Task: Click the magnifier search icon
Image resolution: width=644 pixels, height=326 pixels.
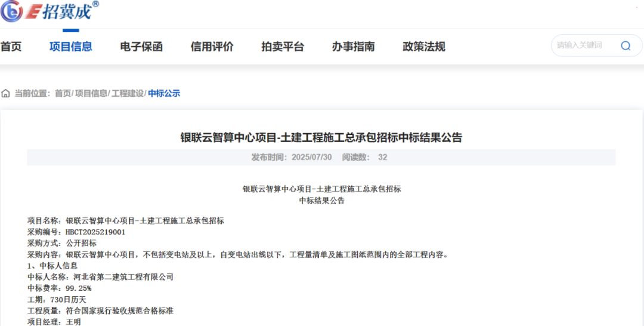Action: pos(626,46)
